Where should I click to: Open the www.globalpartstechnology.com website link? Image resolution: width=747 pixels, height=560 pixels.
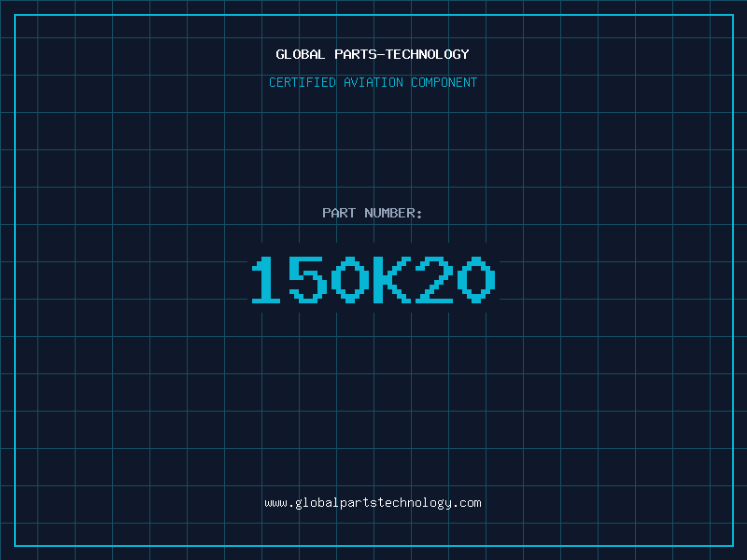[x=373, y=503]
